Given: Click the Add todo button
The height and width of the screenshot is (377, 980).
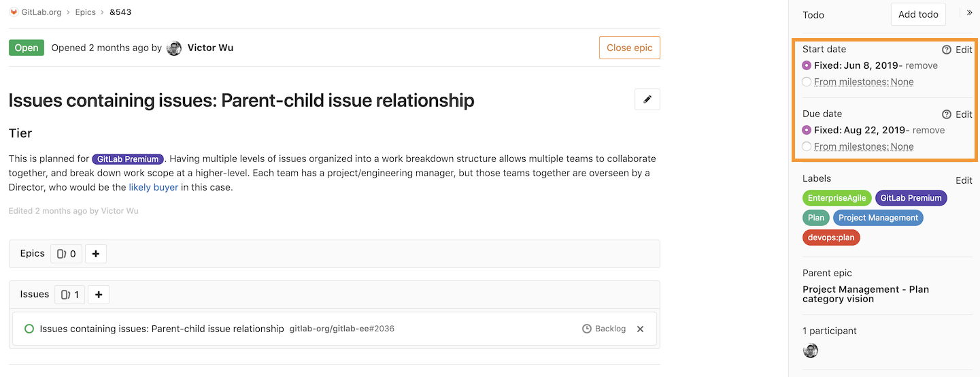Looking at the screenshot, I should pos(918,14).
